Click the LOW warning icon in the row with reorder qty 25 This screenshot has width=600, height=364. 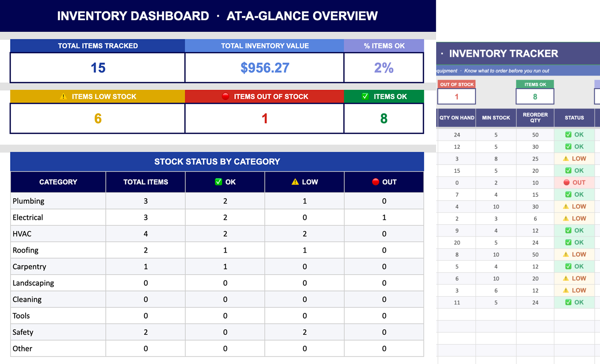click(x=566, y=158)
